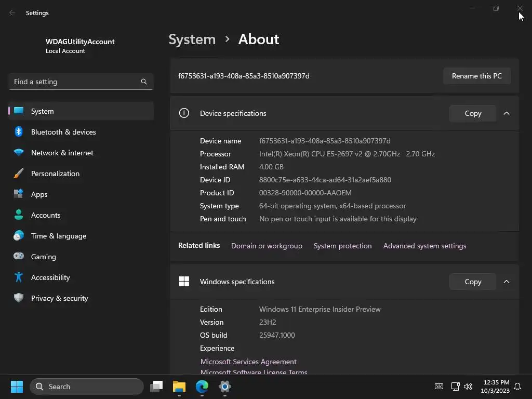
Task: Open Privacy & security settings
Action: tap(81, 298)
